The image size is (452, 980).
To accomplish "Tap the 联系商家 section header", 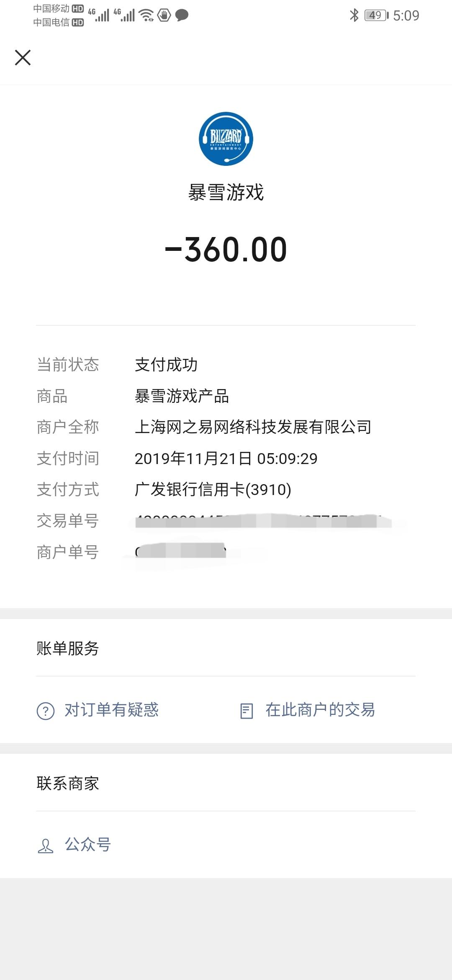I will click(67, 783).
